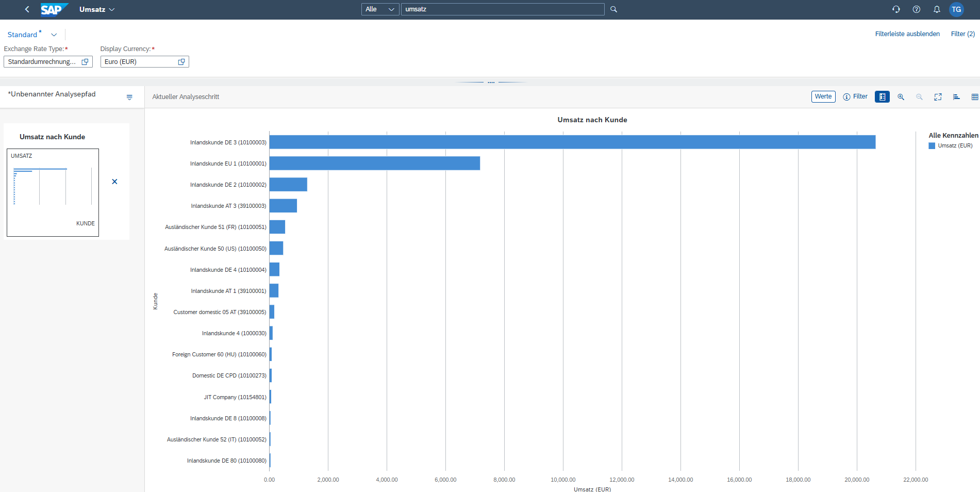Zoom into the chart with the magnifier-plus icon
Screen dimensions: 980x492
pyautogui.click(x=901, y=96)
